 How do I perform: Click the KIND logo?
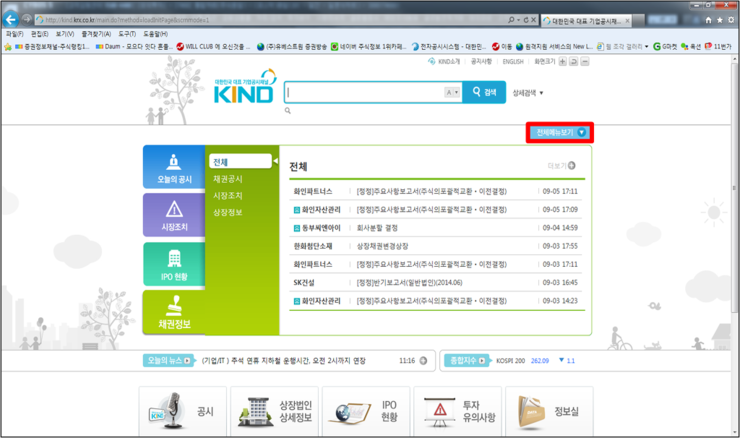point(244,87)
